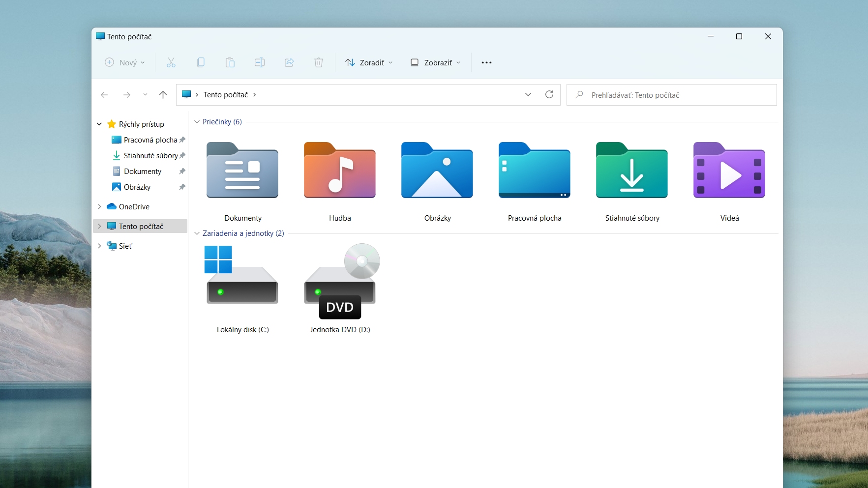Click Tento počítač in the breadcrumb bar
Screen dimensions: 868x488
click(x=226, y=94)
